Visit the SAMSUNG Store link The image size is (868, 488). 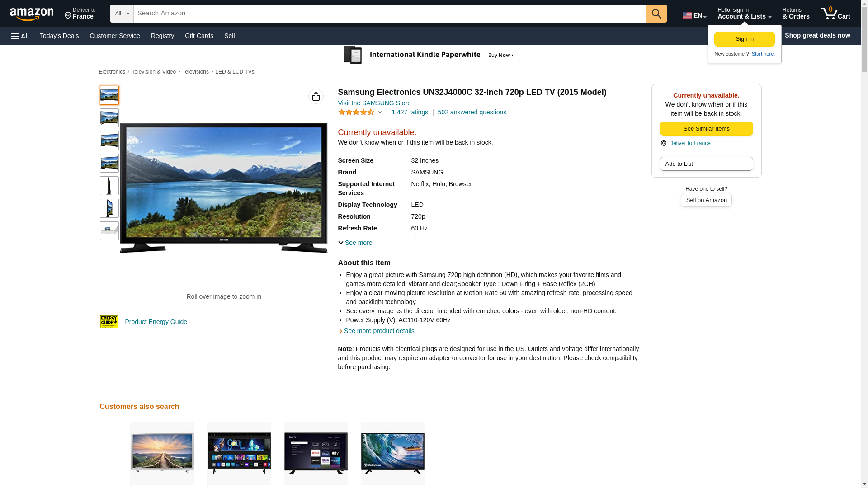click(x=374, y=103)
